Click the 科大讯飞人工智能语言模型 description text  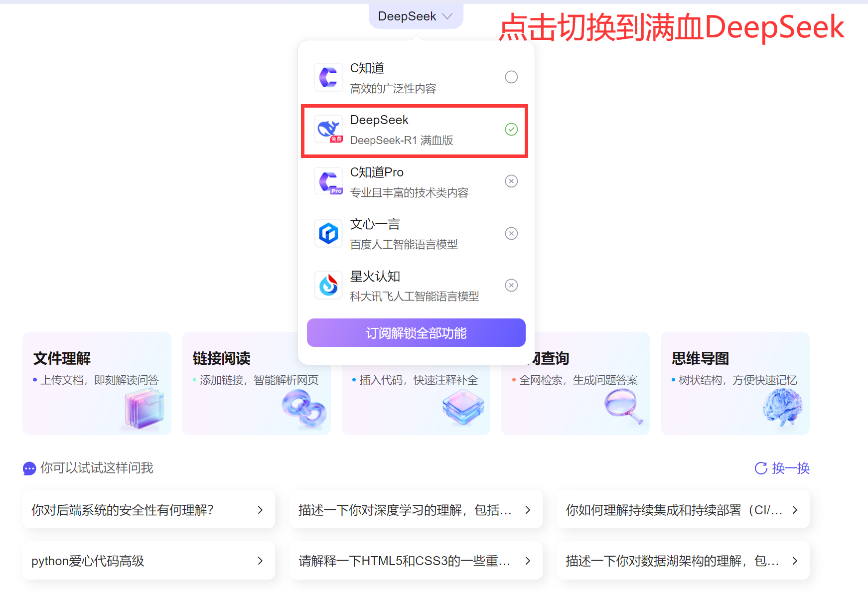415,297
